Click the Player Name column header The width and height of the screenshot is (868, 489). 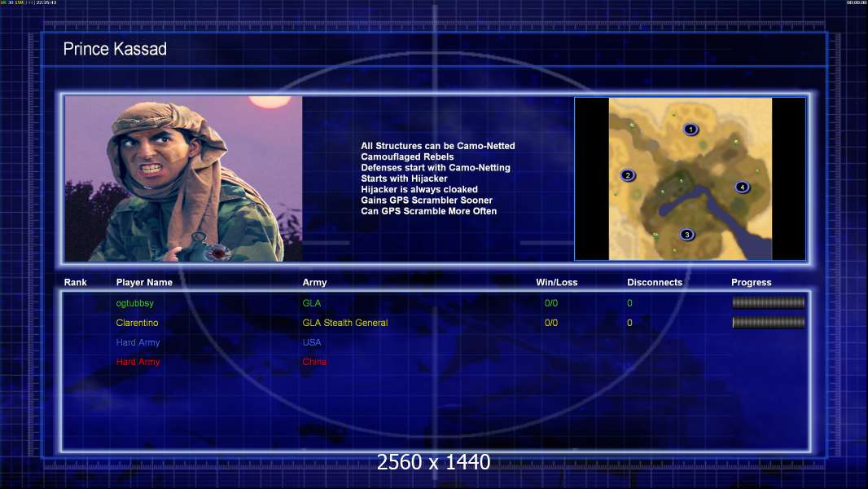coord(144,283)
